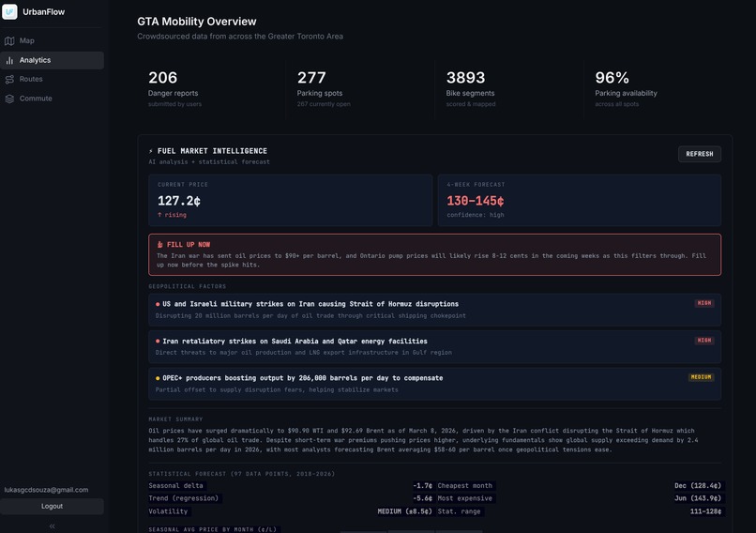This screenshot has width=756, height=533.
Task: Open the OPEC+ producers boosting output factor
Action: point(435,384)
